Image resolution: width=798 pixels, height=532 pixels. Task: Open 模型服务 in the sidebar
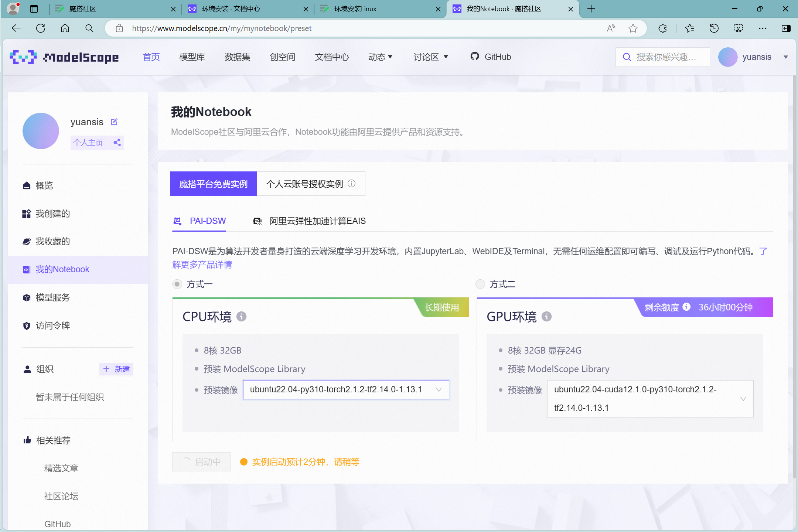[x=78, y=297]
